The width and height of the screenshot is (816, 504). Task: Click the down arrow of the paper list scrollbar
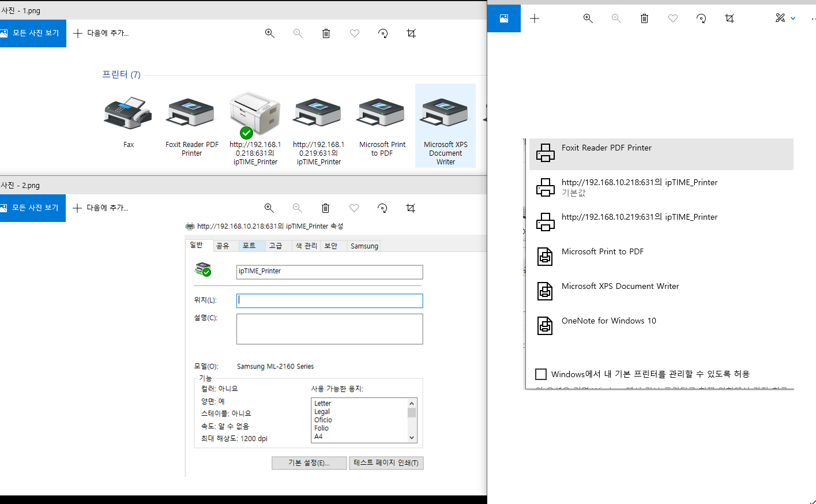412,438
